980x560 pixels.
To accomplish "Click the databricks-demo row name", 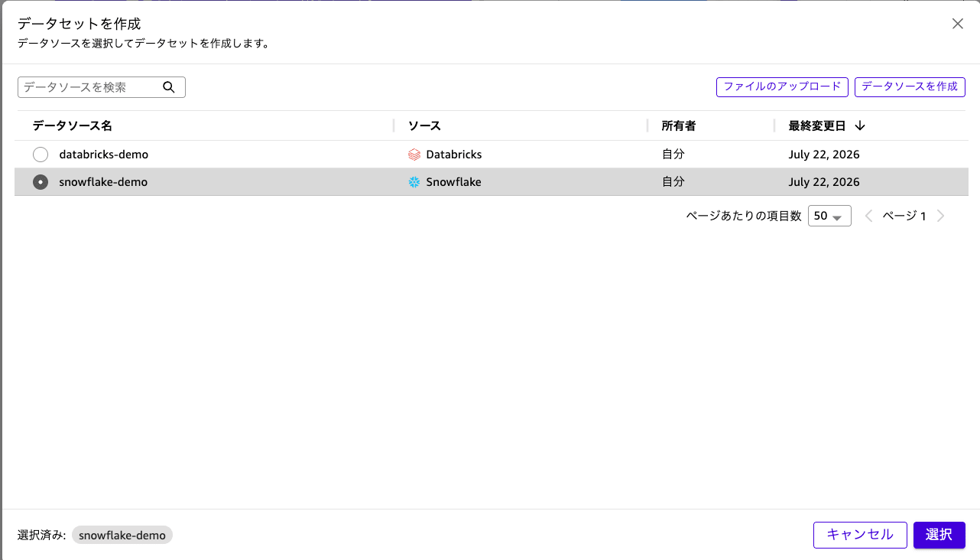I will tap(104, 155).
